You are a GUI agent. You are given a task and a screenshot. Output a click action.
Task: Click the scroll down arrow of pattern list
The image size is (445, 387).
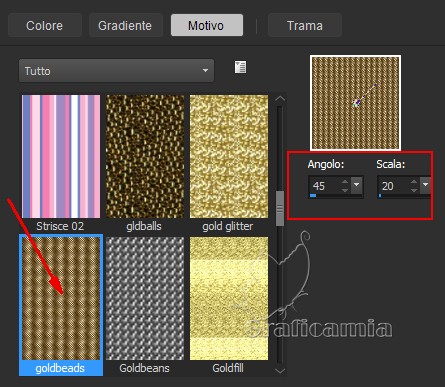click(x=280, y=370)
